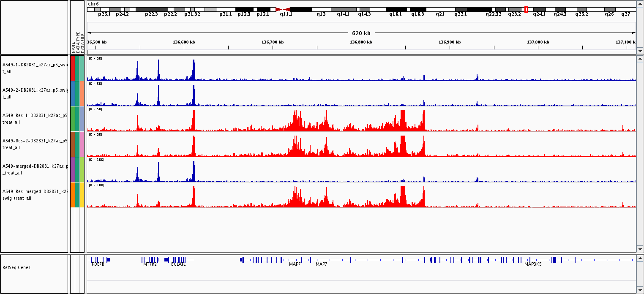Click down arrow of RefSeq Genes panel scrollbar
The height and width of the screenshot is (294, 644).
640,290
